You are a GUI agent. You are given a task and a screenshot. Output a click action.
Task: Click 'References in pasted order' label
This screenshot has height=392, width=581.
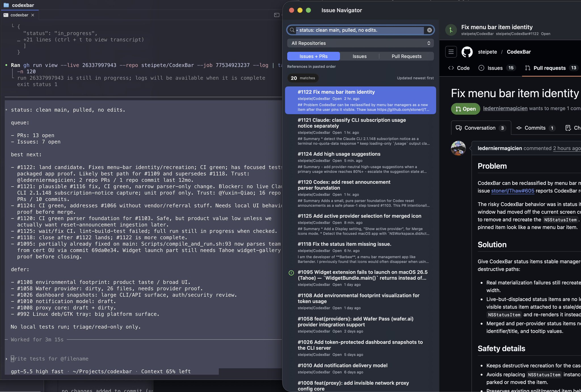tap(311, 66)
